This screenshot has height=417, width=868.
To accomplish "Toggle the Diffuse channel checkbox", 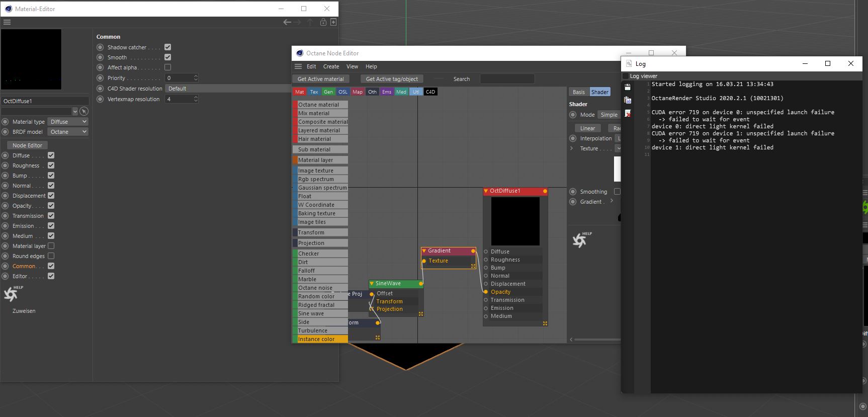I will coord(51,155).
